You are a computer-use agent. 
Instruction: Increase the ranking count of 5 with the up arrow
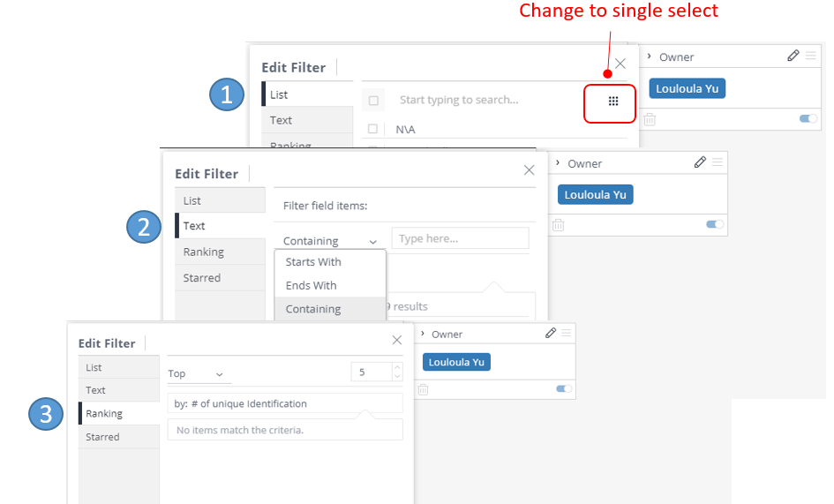[x=397, y=367]
